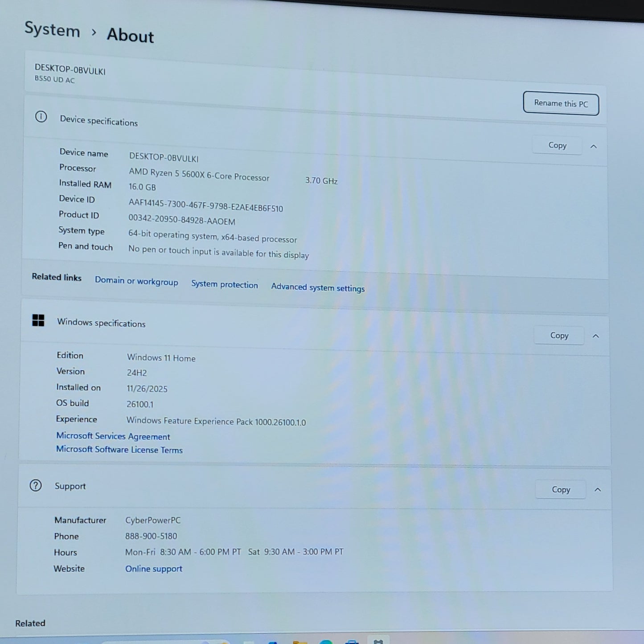Select the 16.0 GB installed RAM value
This screenshot has width=644, height=644.
click(143, 187)
